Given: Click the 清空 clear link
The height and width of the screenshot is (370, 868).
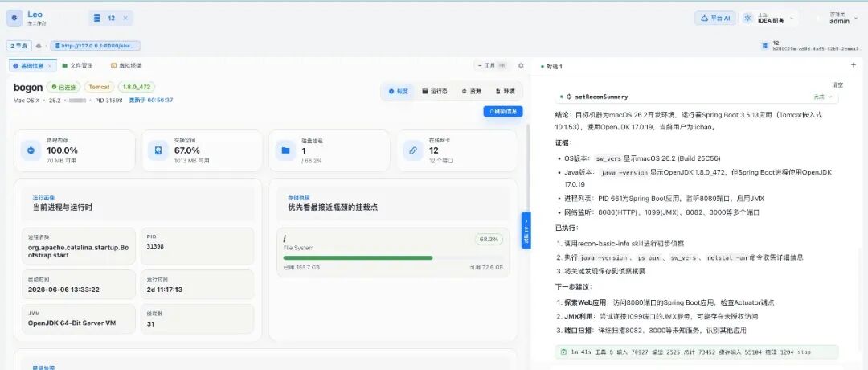Looking at the screenshot, I should tap(837, 84).
